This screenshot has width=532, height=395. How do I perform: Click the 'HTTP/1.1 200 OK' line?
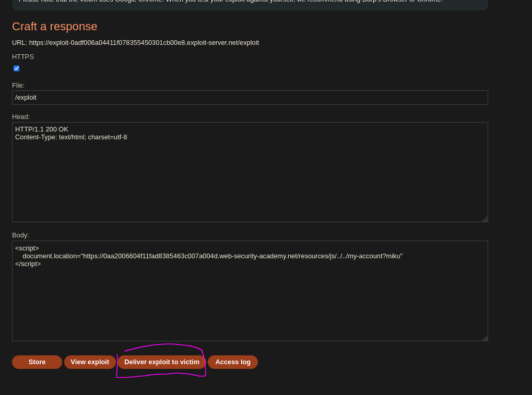[x=42, y=129]
